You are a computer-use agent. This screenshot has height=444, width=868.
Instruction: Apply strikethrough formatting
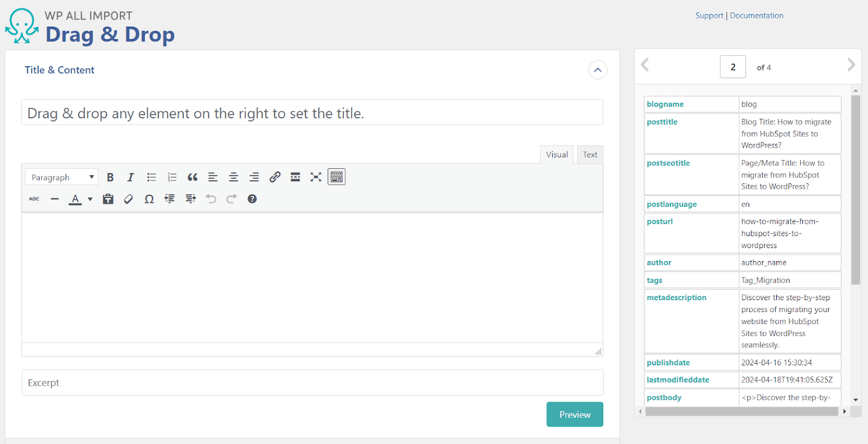point(34,199)
